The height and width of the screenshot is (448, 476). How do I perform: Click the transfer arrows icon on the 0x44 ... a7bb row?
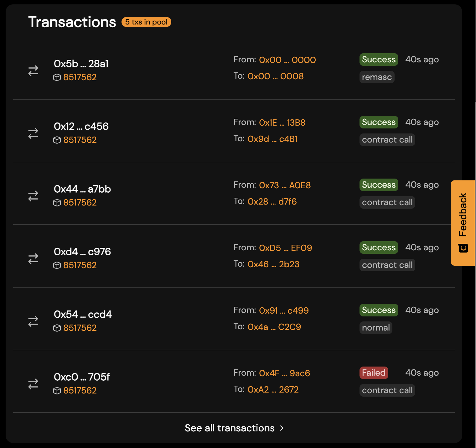(x=33, y=196)
